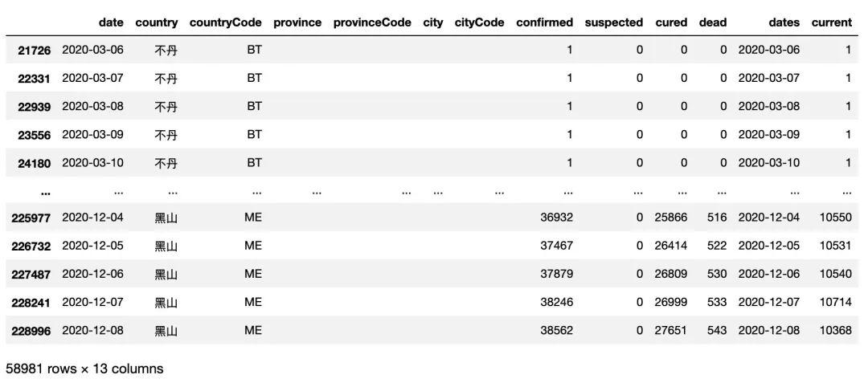
Task: Click the 'confirmed' column header
Action: (x=545, y=22)
